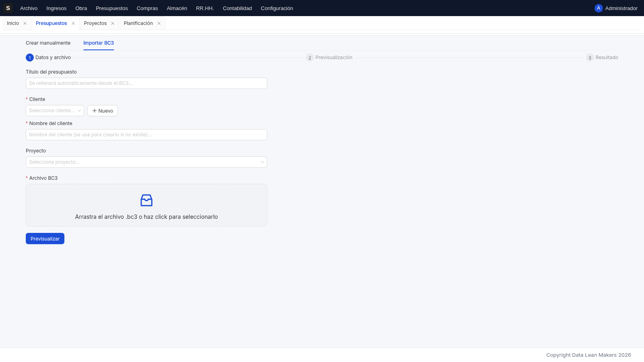Close the Proyectos tab

(x=113, y=23)
